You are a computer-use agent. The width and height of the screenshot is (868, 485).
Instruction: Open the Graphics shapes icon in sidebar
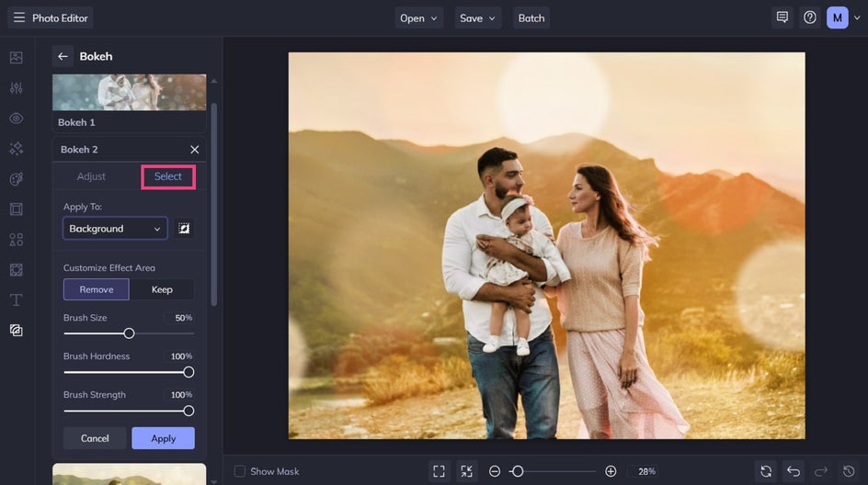pyautogui.click(x=16, y=240)
